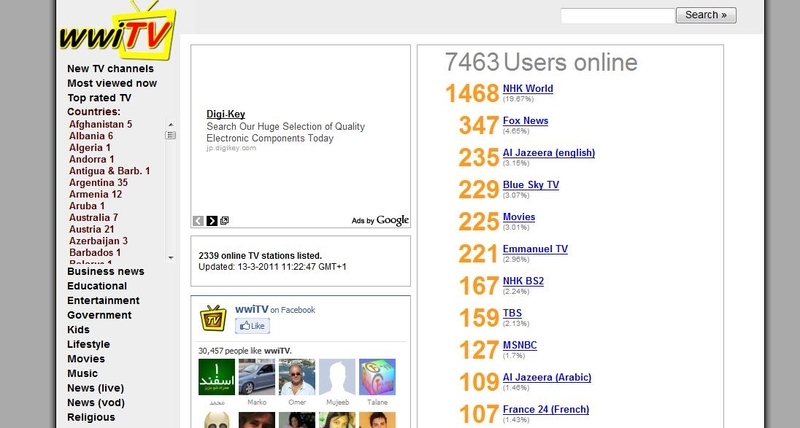Select Azerbaijan 3 in country list
The height and width of the screenshot is (428, 800).
pos(98,241)
